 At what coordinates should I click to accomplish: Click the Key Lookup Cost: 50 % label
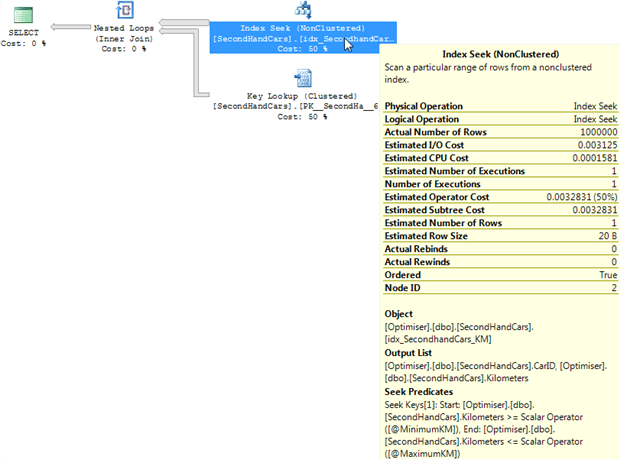pyautogui.click(x=302, y=117)
